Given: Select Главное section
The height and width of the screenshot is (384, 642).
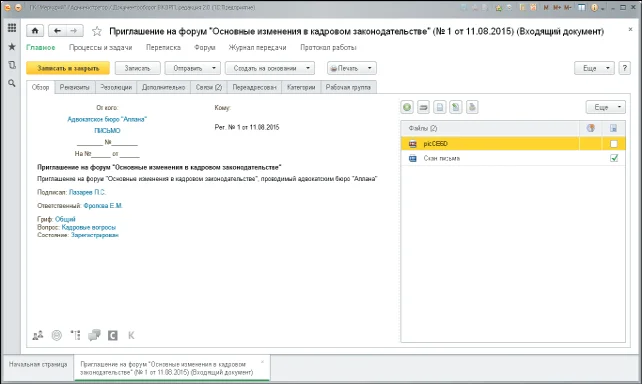Looking at the screenshot, I should coord(41,47).
